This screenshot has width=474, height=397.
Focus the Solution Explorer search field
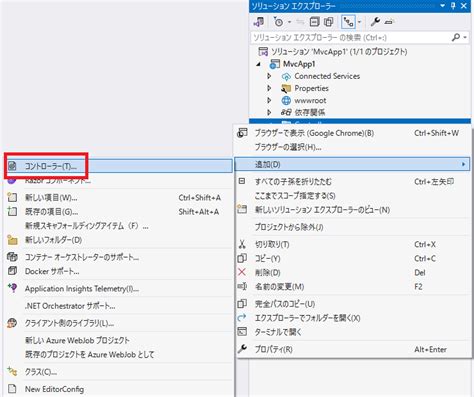pyautogui.click(x=350, y=38)
